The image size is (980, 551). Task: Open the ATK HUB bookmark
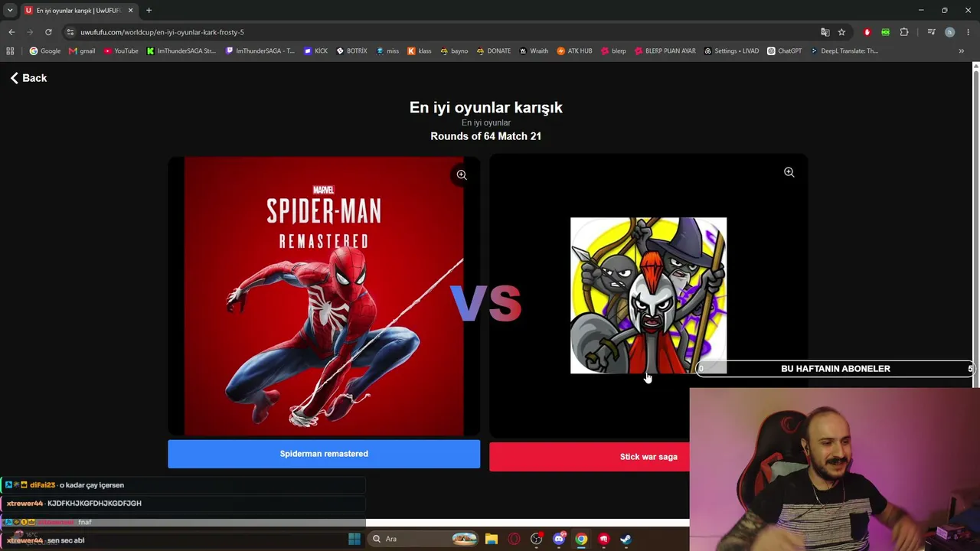(574, 51)
